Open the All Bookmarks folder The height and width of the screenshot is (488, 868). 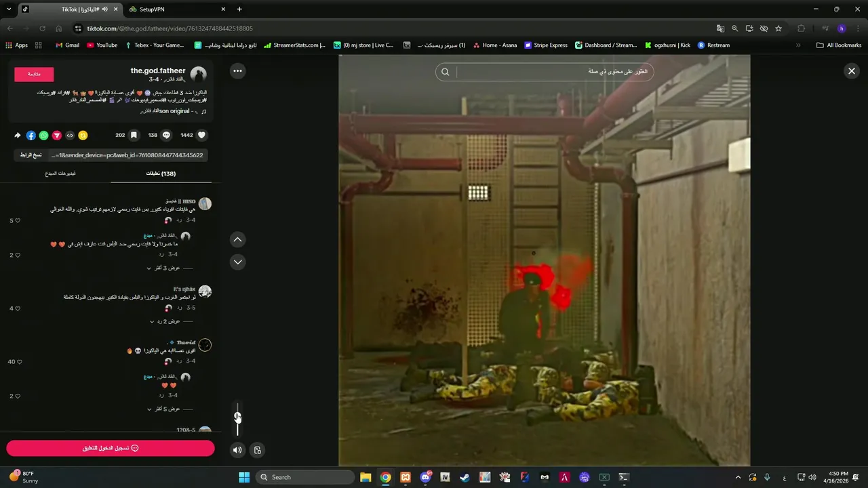[x=839, y=45]
